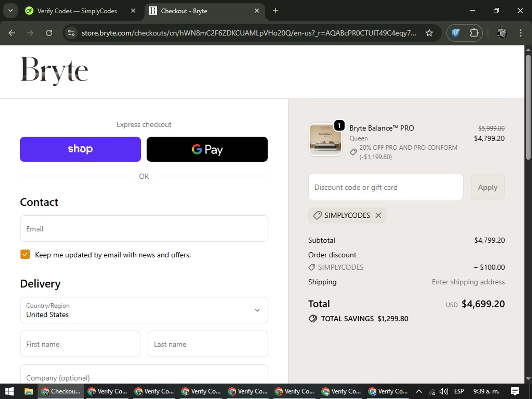The image size is (532, 399).
Task: Click the browser forward arrow
Action: (x=30, y=33)
